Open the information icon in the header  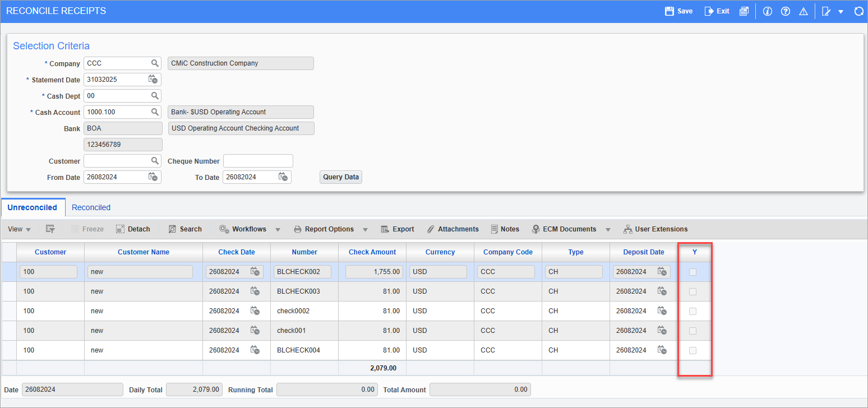pyautogui.click(x=768, y=11)
